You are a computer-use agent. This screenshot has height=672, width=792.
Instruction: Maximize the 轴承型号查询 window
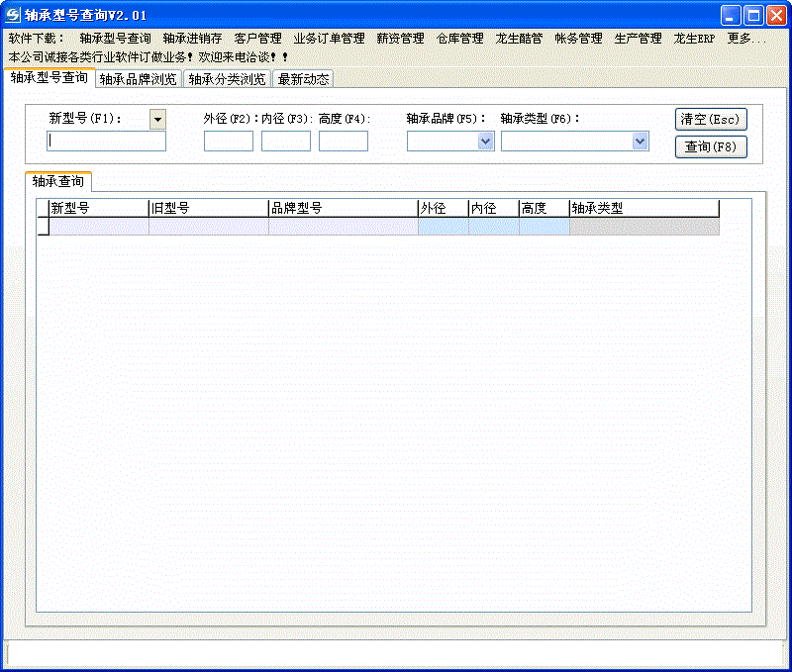[x=753, y=16]
